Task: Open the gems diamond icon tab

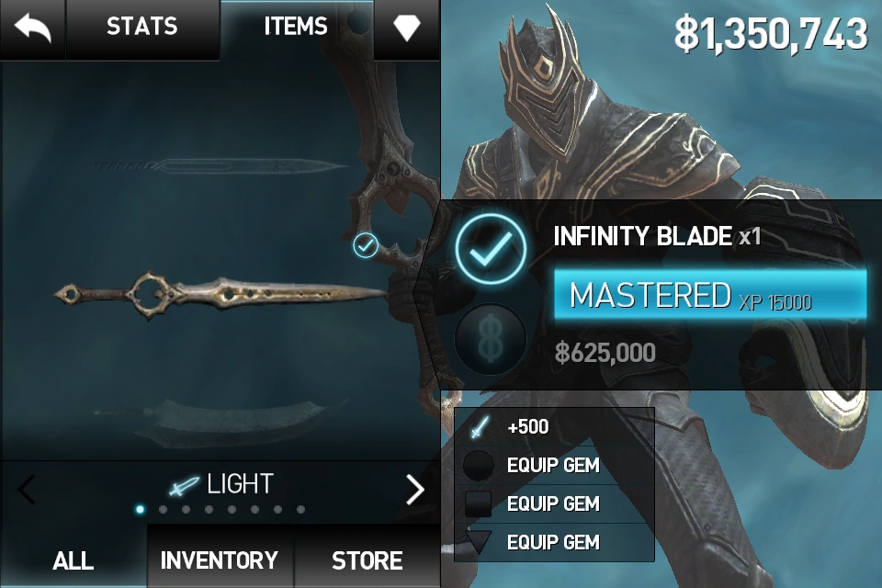Action: click(407, 28)
